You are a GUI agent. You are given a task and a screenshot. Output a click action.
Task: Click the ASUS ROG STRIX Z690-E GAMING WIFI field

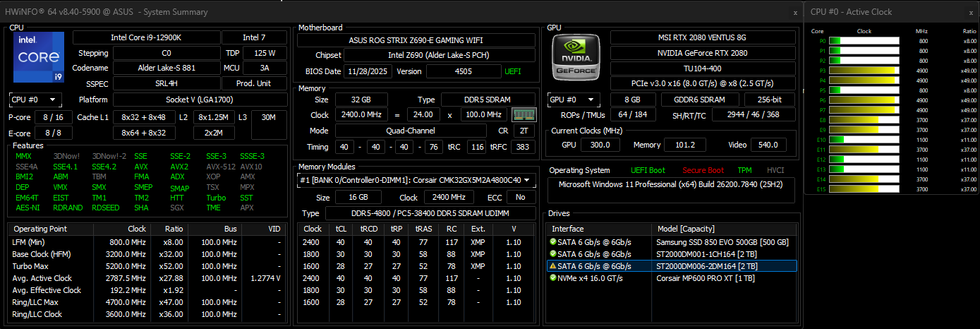point(415,40)
